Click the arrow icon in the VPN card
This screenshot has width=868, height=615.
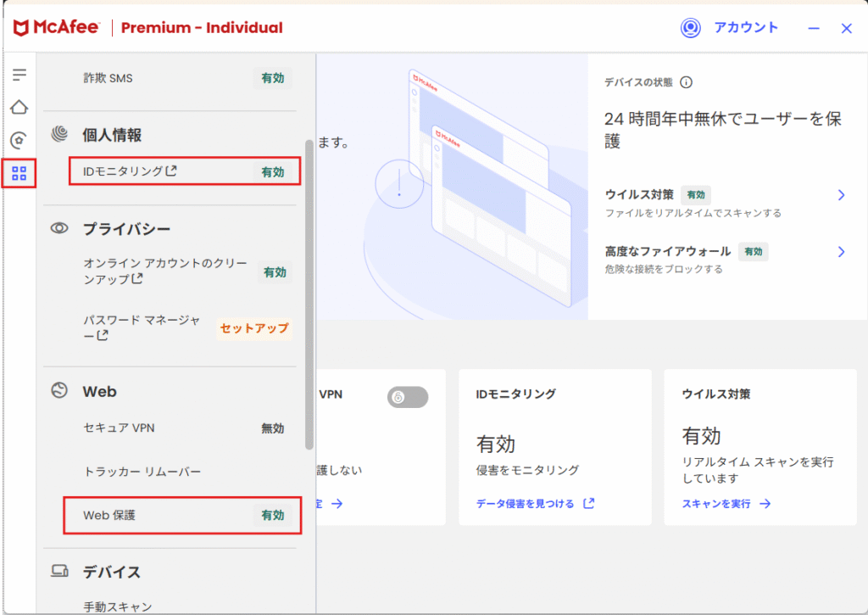(337, 504)
